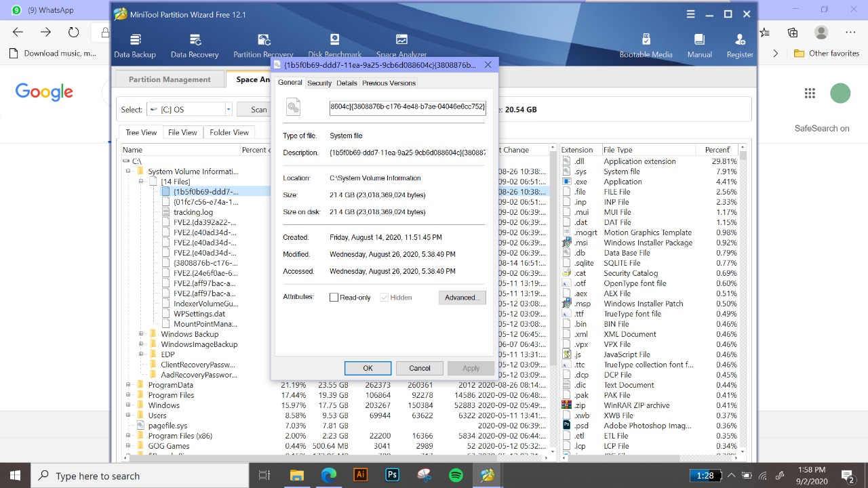Click the file name field in properties
The width and height of the screenshot is (868, 488).
[x=408, y=106]
